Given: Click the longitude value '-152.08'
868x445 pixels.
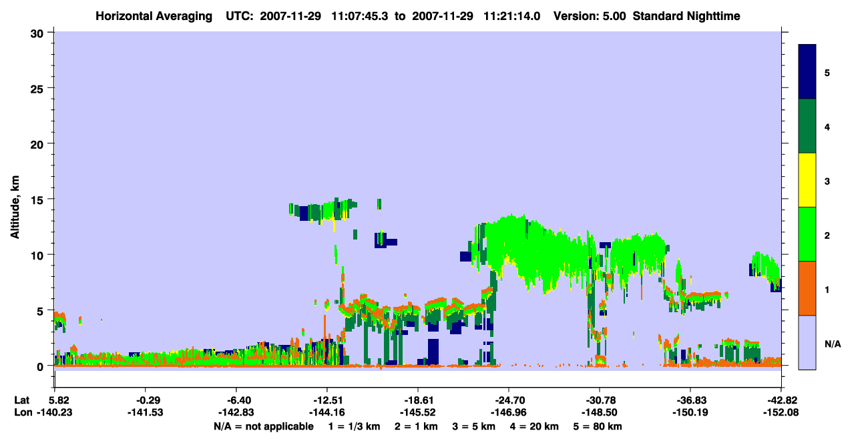Looking at the screenshot, I should click(781, 412).
